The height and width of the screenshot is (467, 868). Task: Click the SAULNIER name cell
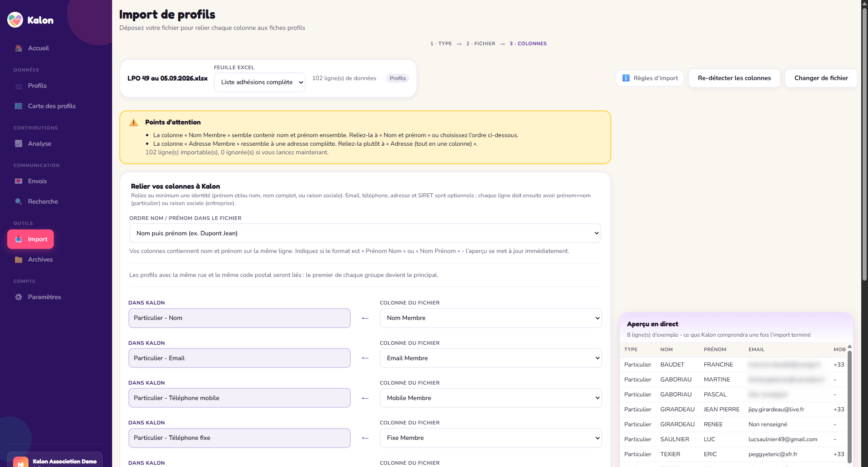click(675, 439)
